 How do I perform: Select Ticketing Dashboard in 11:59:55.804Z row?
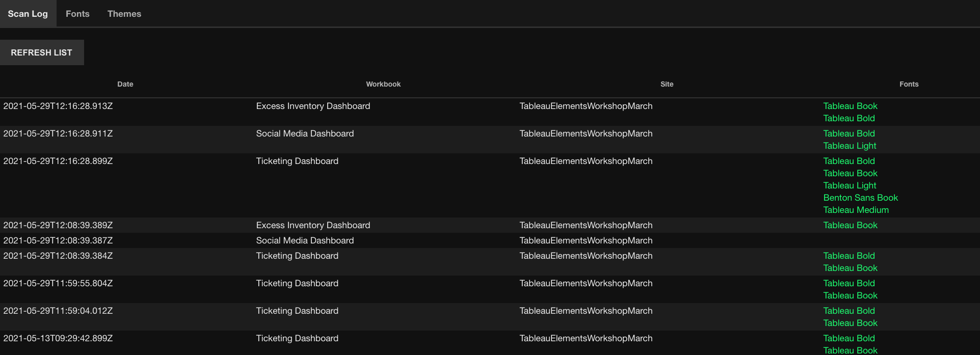(297, 283)
